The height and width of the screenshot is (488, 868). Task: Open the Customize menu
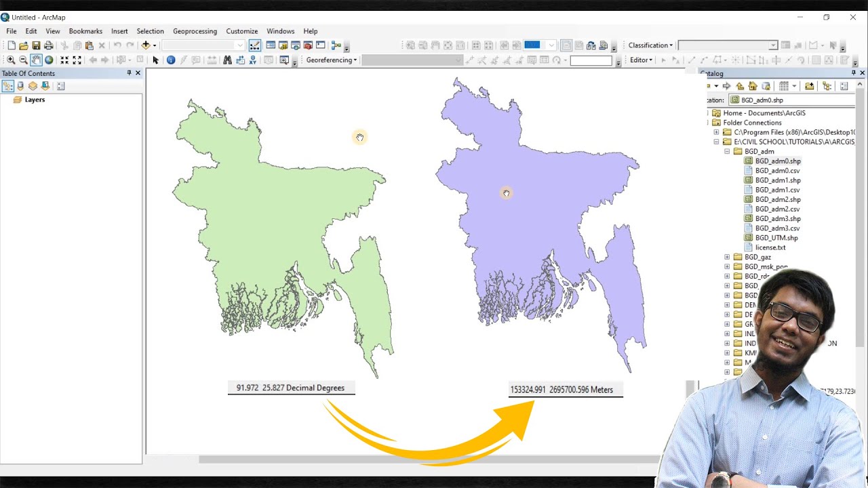coord(242,31)
